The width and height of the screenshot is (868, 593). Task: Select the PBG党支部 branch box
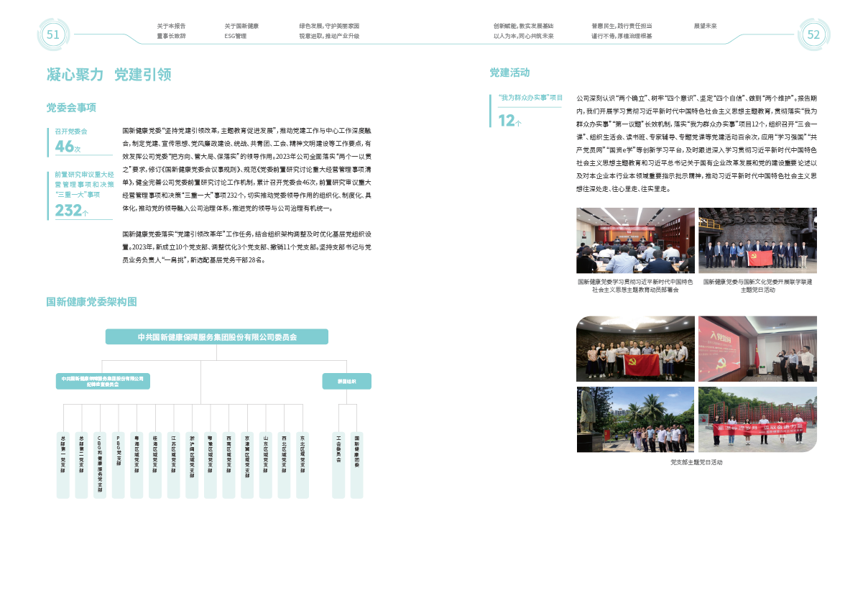click(x=119, y=464)
